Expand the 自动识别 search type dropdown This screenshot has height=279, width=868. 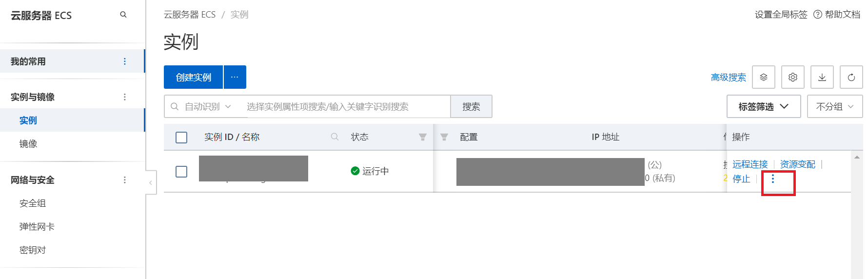click(208, 106)
